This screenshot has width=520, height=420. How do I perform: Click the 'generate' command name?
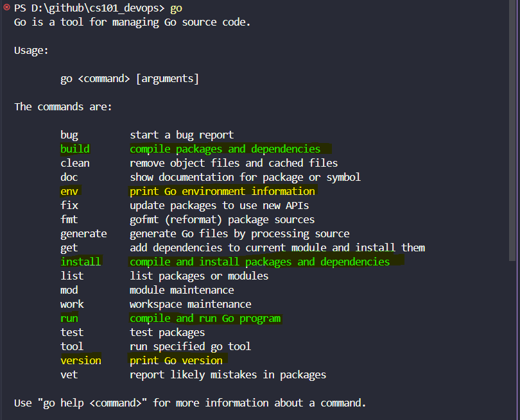[83, 234]
